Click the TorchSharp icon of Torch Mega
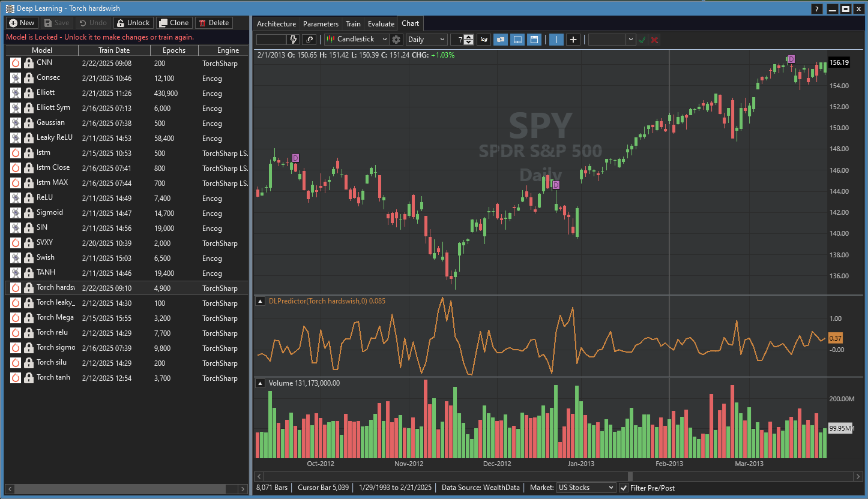 click(x=16, y=318)
